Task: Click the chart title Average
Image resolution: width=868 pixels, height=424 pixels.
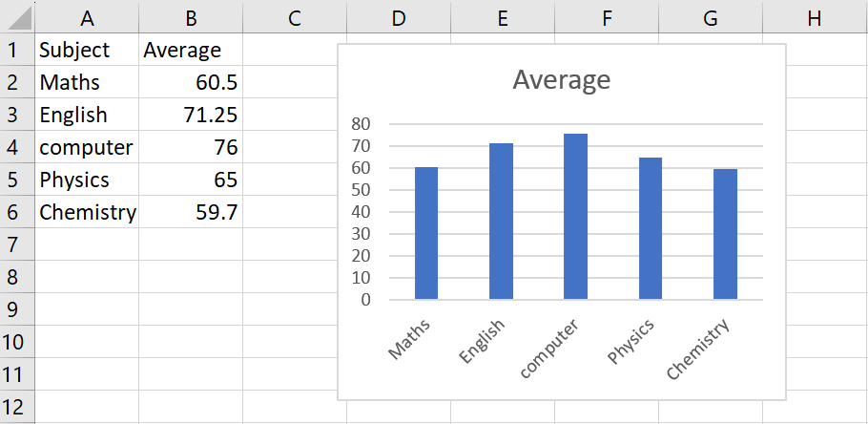Action: (561, 80)
